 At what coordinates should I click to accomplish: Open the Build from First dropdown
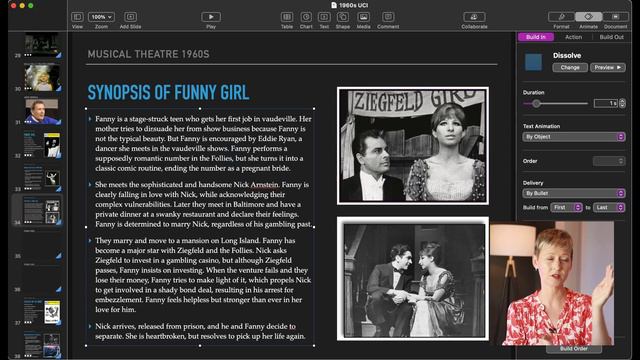click(x=566, y=207)
